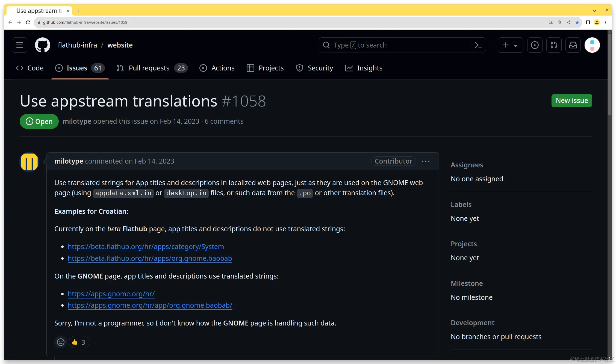616x364 pixels.
Task: Open the comment's three-dot options menu
Action: pos(425,161)
